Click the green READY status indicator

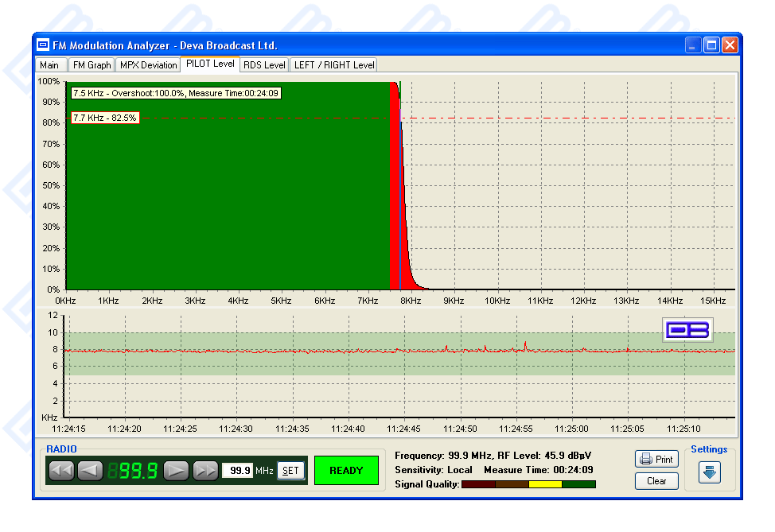(x=346, y=471)
